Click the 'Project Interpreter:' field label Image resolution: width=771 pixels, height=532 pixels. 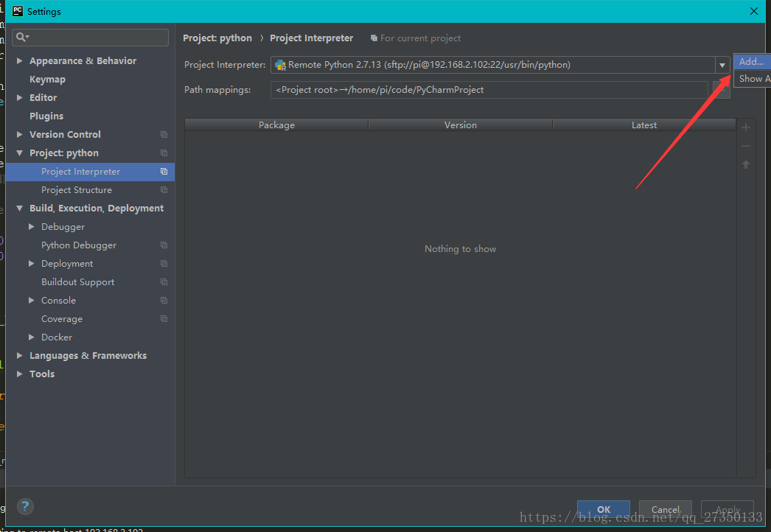(225, 65)
